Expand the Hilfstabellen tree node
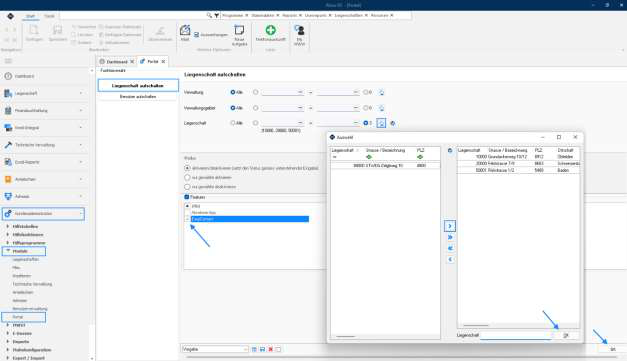This screenshot has width=627, height=361. click(x=8, y=226)
